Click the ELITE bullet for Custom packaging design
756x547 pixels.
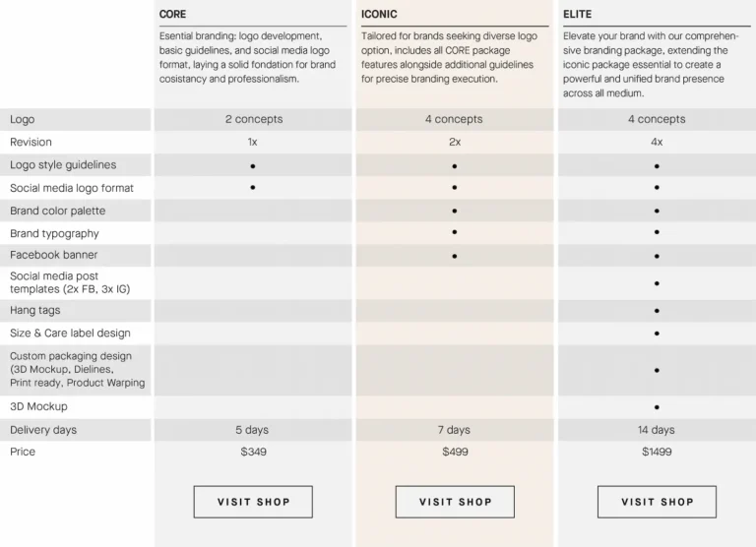coord(657,370)
